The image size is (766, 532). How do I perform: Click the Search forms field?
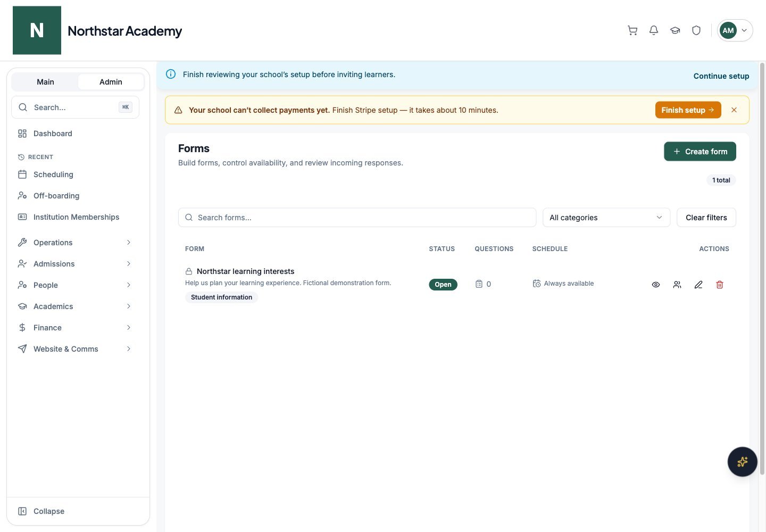pos(357,218)
